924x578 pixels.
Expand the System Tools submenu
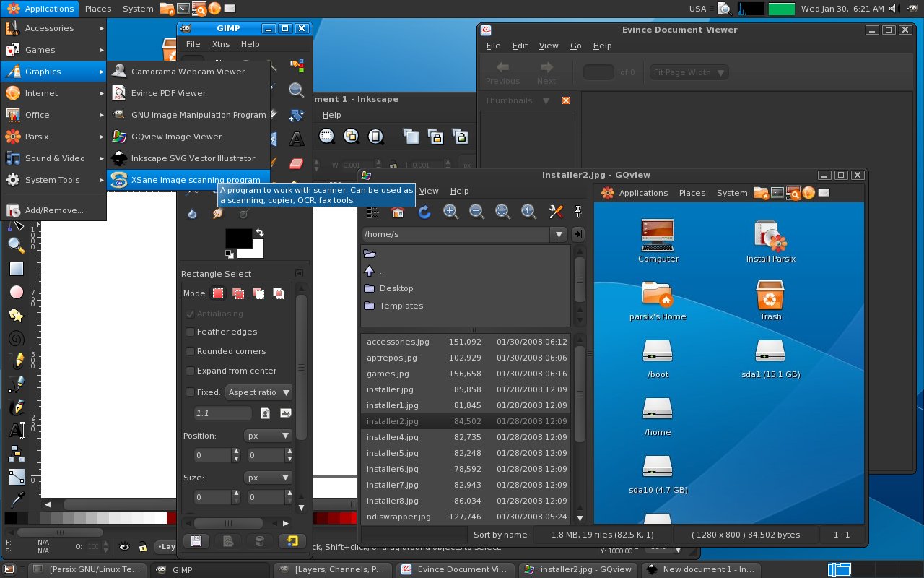click(x=54, y=180)
